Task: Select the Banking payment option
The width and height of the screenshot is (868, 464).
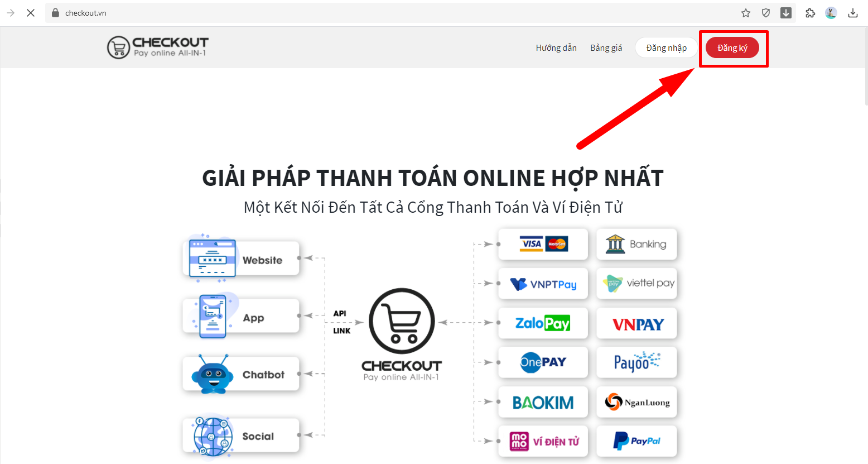Action: (x=636, y=244)
